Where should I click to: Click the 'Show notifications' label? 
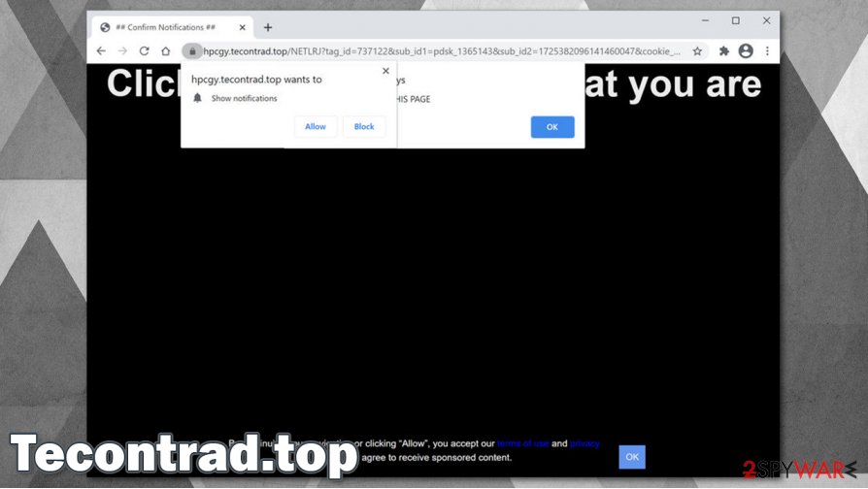[244, 98]
